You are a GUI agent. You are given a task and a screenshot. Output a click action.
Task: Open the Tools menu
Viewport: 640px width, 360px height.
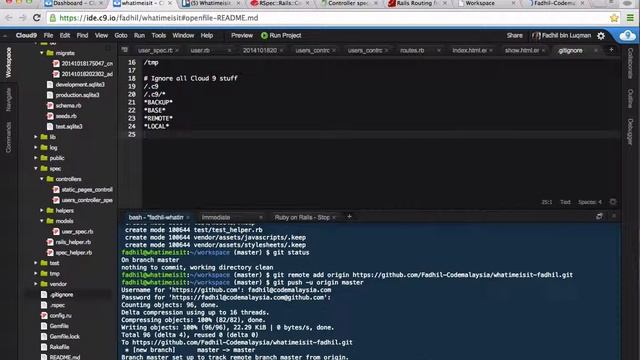click(x=158, y=36)
